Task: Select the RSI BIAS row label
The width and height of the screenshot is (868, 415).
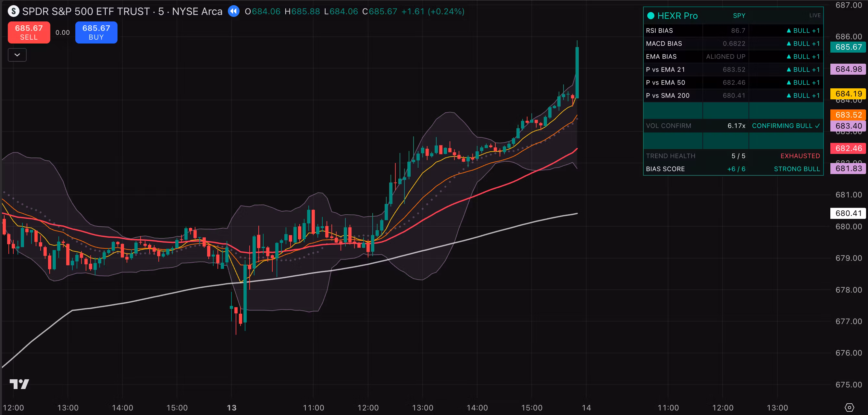Action: click(659, 31)
